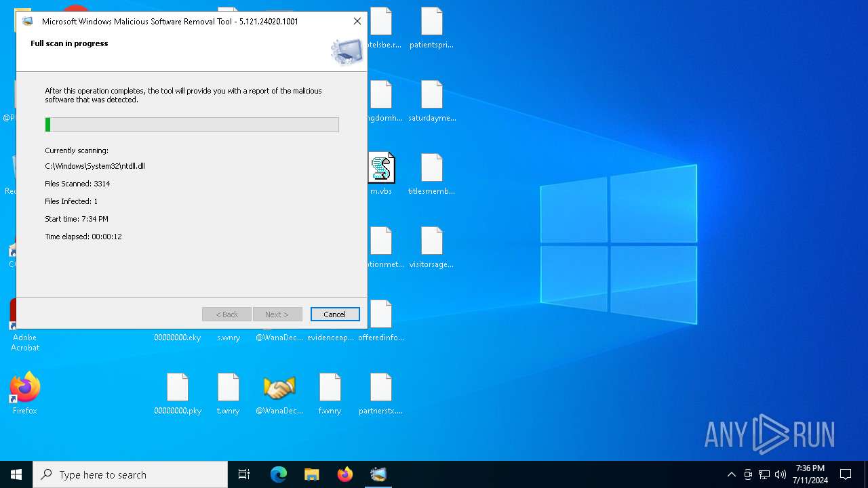Select the saturdayme... desktop file

click(432, 102)
